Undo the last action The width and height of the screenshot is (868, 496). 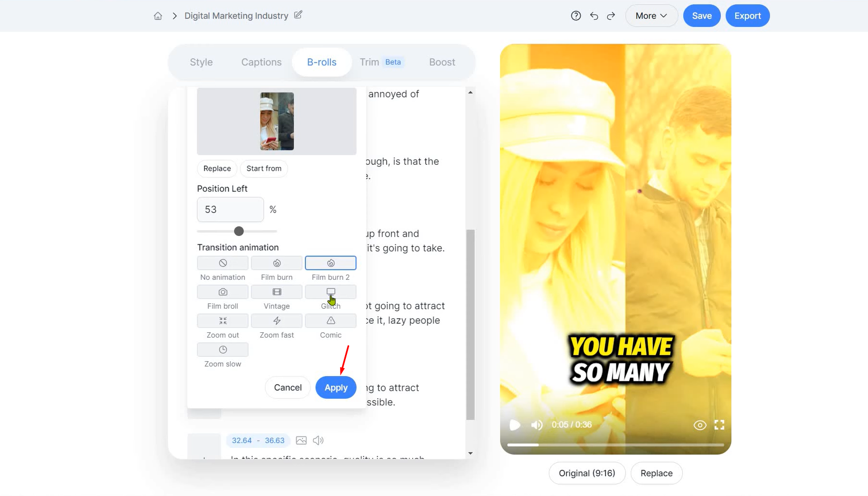tap(594, 16)
